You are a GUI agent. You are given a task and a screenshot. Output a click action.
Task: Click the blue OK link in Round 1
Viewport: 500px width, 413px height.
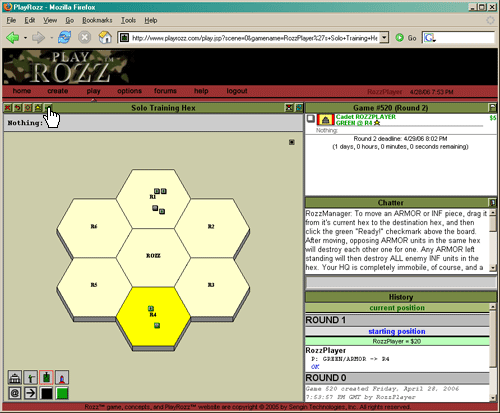click(x=315, y=367)
